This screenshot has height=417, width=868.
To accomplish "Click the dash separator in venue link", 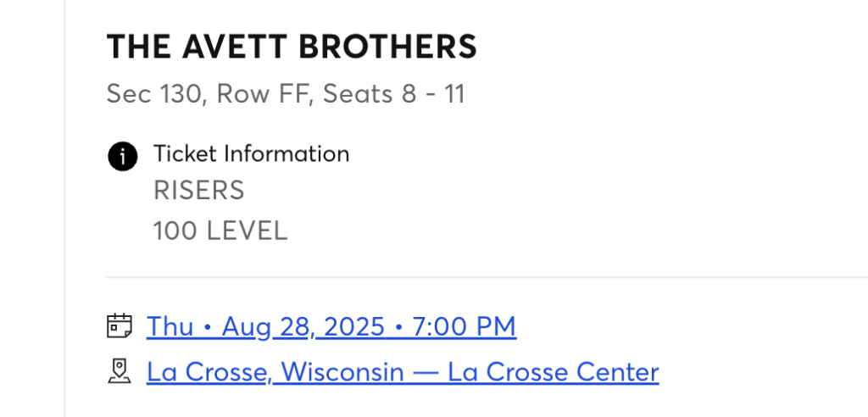I will 426,372.
